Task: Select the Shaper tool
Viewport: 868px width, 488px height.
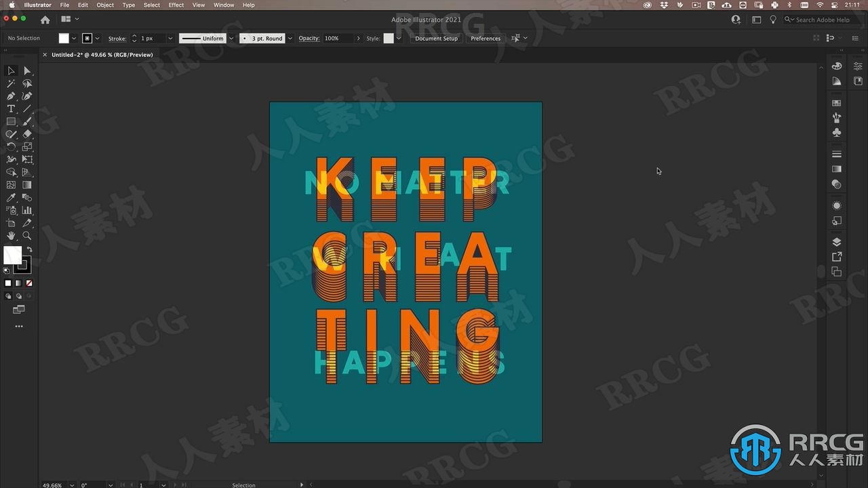Action: pos(11,134)
